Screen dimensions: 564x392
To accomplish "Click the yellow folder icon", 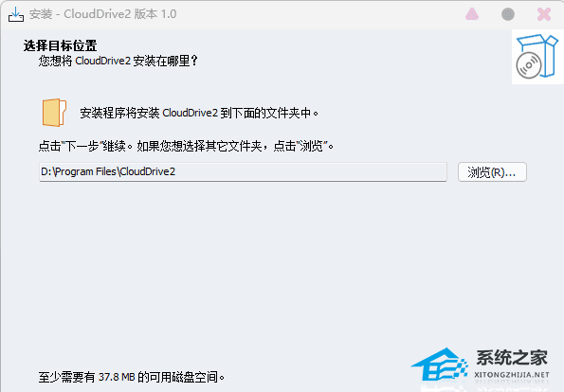I will [54, 113].
